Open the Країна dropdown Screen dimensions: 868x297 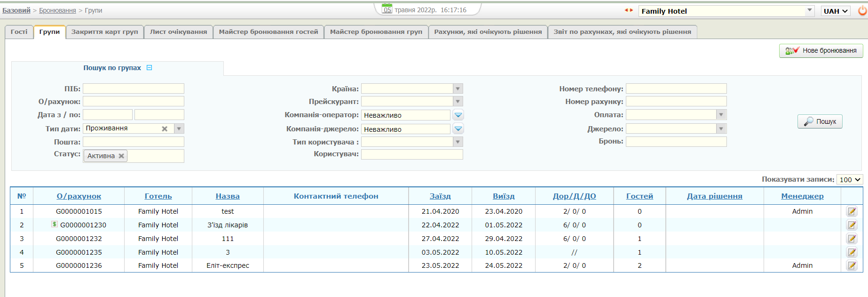pos(458,88)
